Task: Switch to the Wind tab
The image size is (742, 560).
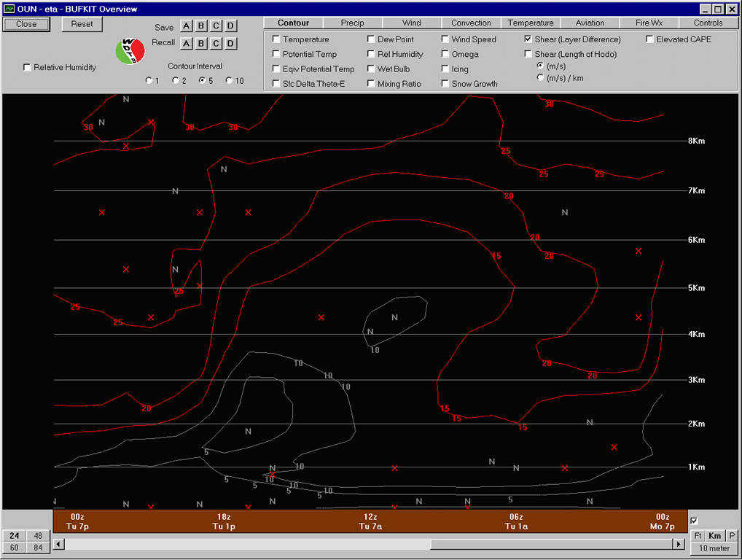Action: pos(412,23)
